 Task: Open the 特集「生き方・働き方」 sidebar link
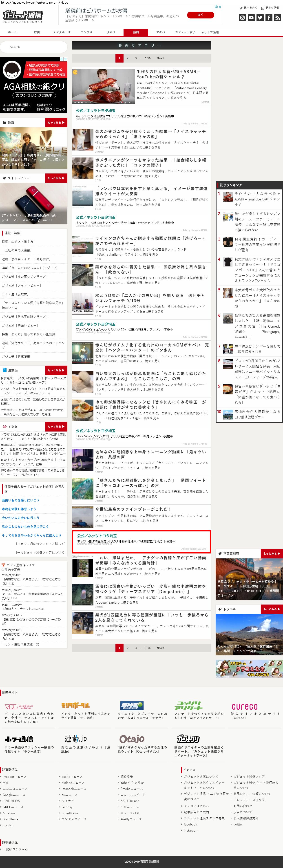coord(18,242)
